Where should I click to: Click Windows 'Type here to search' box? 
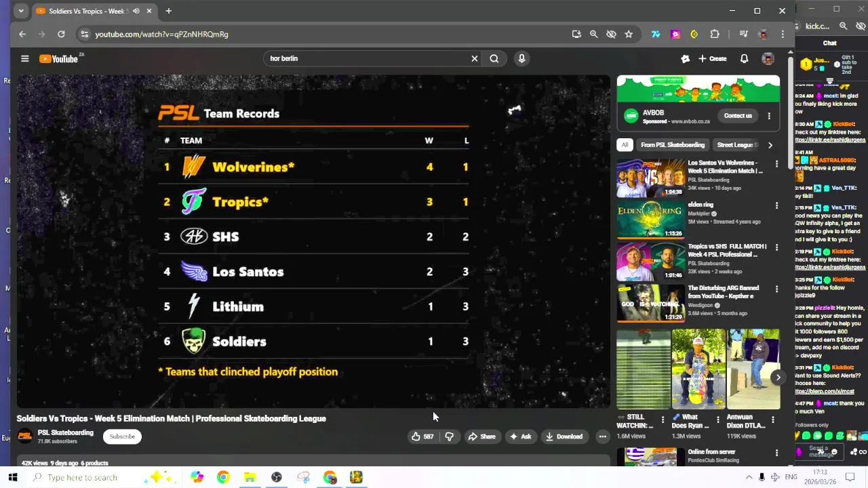pos(83,478)
